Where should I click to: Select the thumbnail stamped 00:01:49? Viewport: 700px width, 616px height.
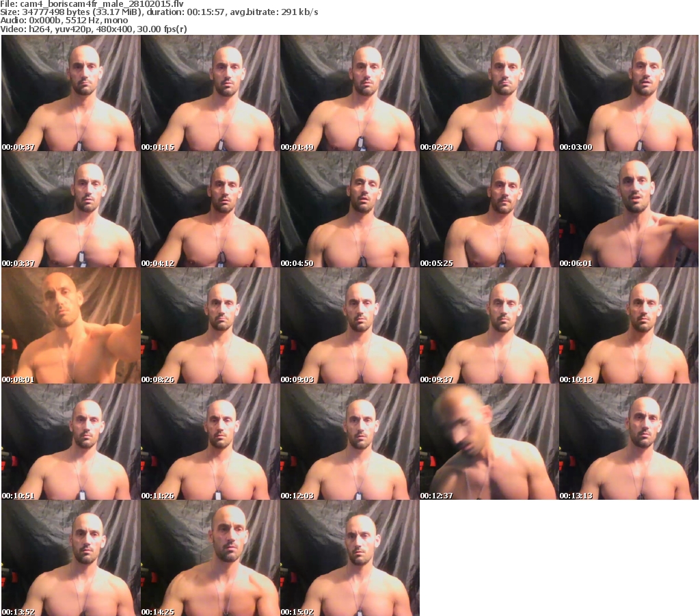click(350, 93)
